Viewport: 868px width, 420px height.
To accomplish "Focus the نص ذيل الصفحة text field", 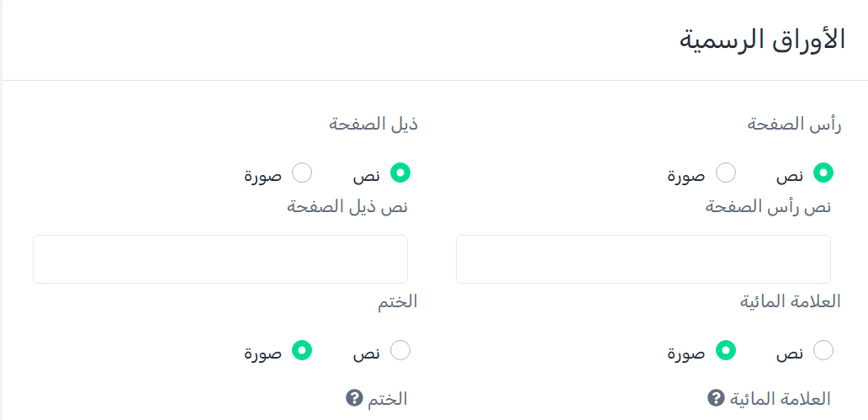I will (220, 259).
